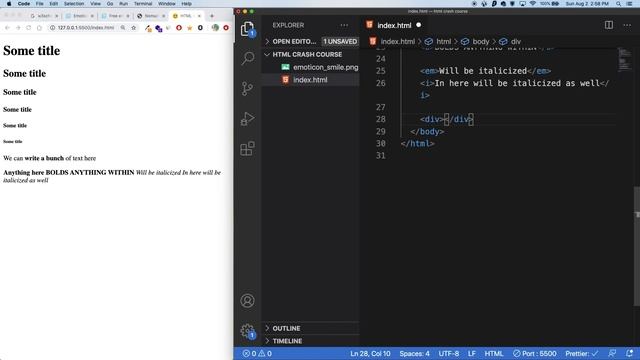This screenshot has height=360, width=640.
Task: Open the Explorer view in activity bar
Action: click(247, 29)
